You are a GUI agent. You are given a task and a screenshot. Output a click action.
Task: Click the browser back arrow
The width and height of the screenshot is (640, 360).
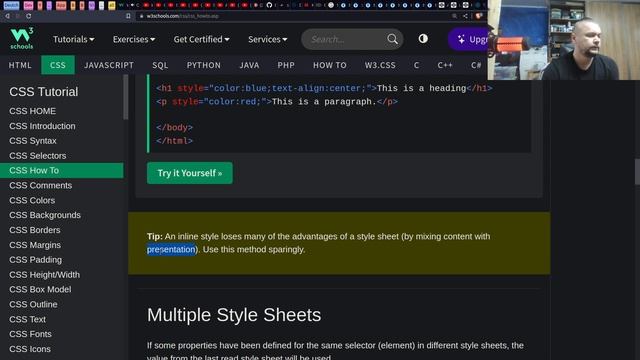tap(7, 16)
